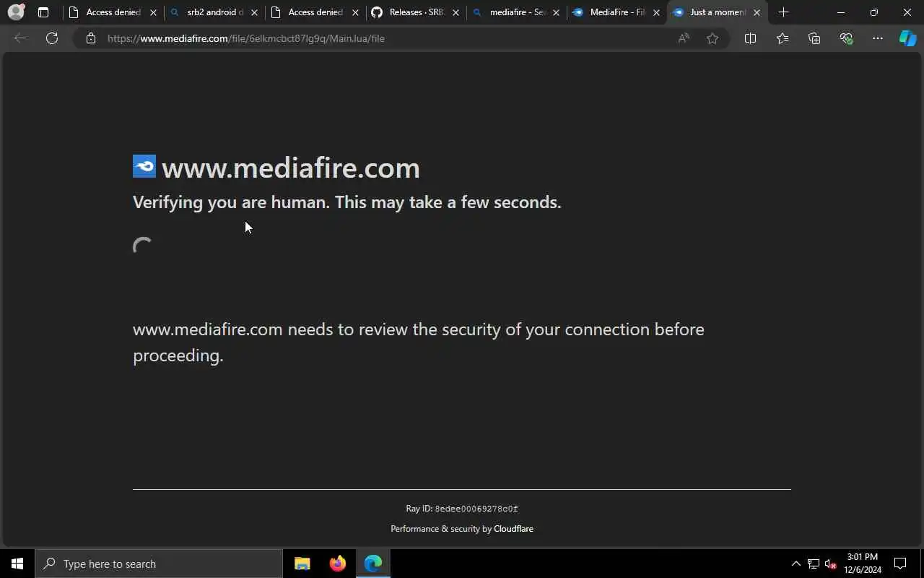Launch Firefox from the taskbar
This screenshot has height=578, width=924.
tap(337, 564)
